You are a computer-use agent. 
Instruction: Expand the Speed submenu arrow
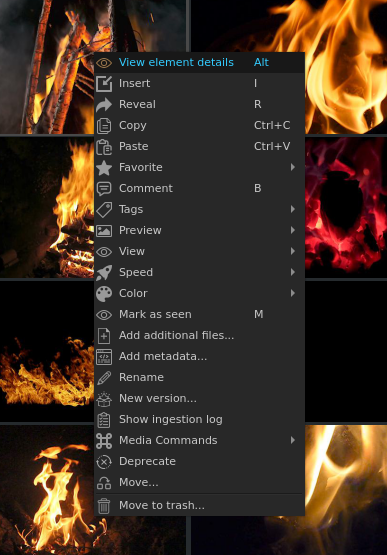292,272
